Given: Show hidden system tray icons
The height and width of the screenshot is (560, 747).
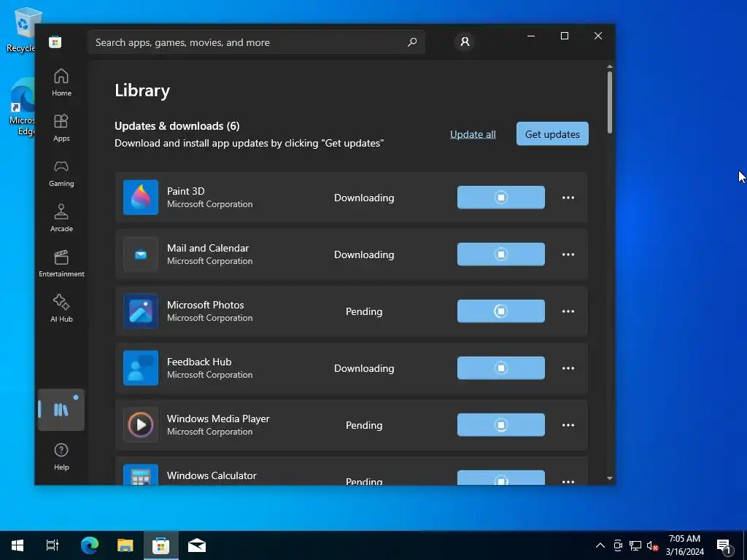Looking at the screenshot, I should coord(600,545).
